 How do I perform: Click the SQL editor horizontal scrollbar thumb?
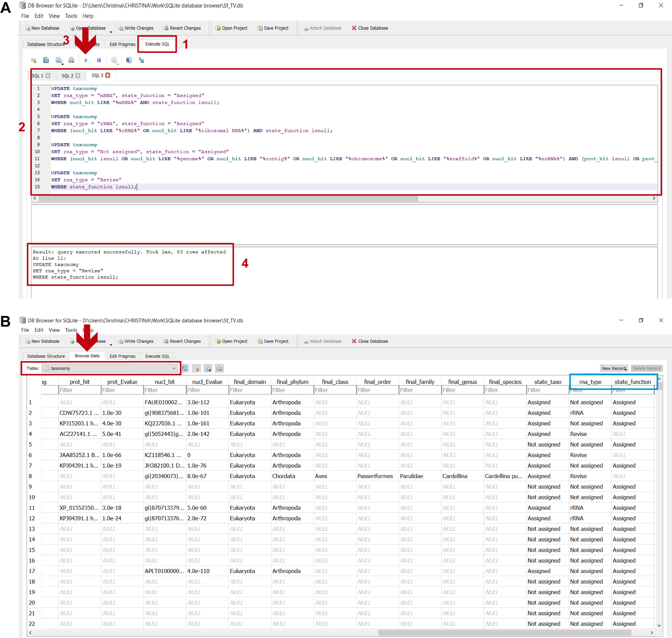coord(228,199)
